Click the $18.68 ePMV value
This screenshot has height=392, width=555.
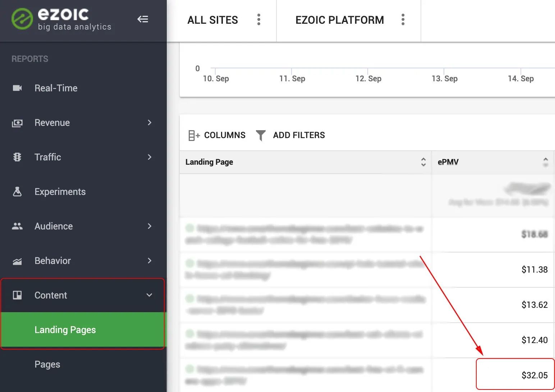point(535,234)
